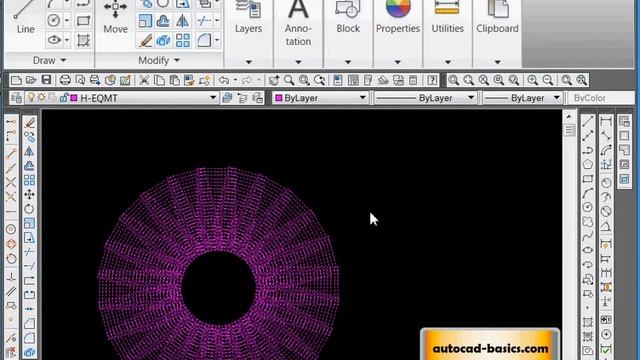The image size is (640, 360).
Task: Open the ellipse tool flyout arrow
Action: 67,40
